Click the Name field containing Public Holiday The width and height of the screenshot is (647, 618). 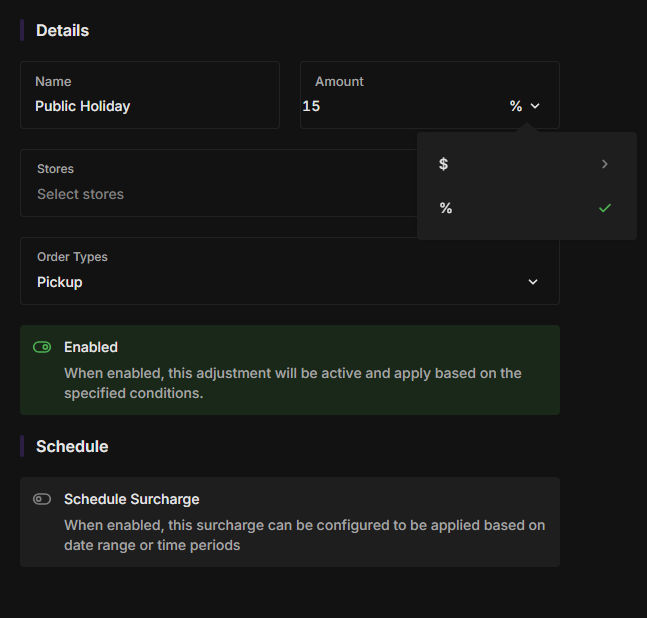[150, 106]
